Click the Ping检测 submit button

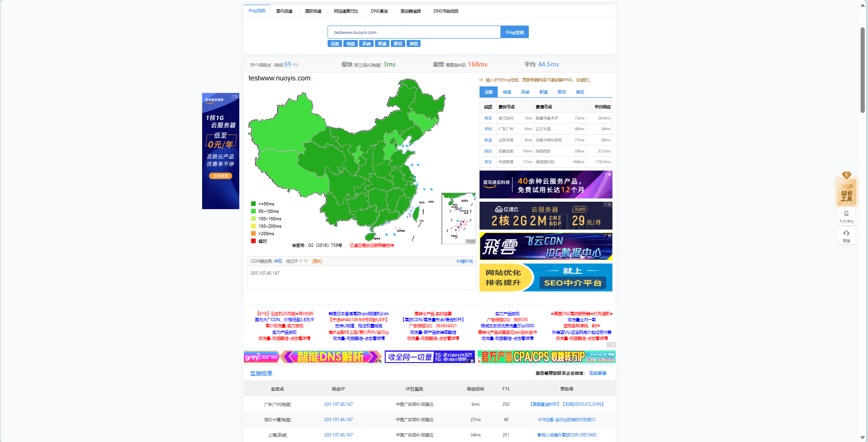[x=514, y=32]
